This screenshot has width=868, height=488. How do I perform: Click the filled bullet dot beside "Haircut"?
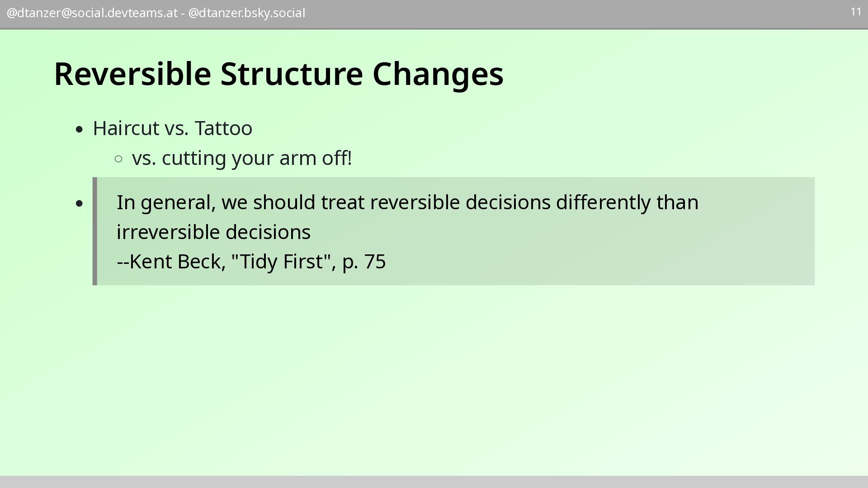80,130
